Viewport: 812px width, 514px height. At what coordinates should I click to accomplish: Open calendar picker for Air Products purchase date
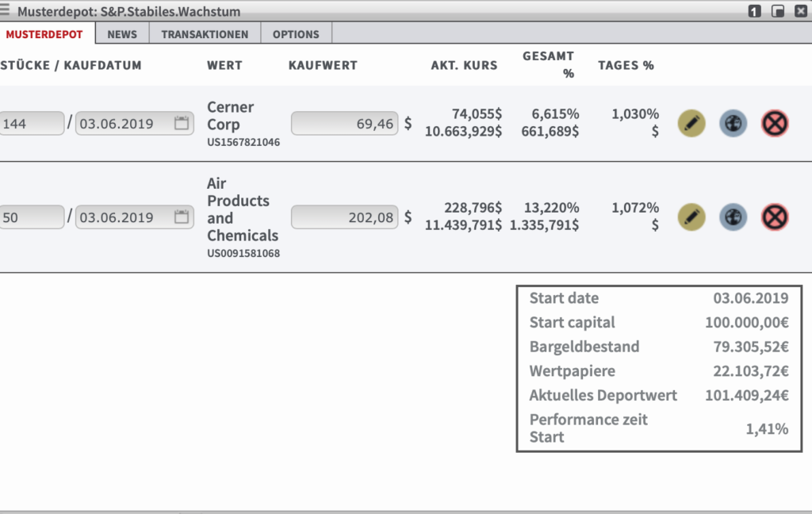point(182,217)
